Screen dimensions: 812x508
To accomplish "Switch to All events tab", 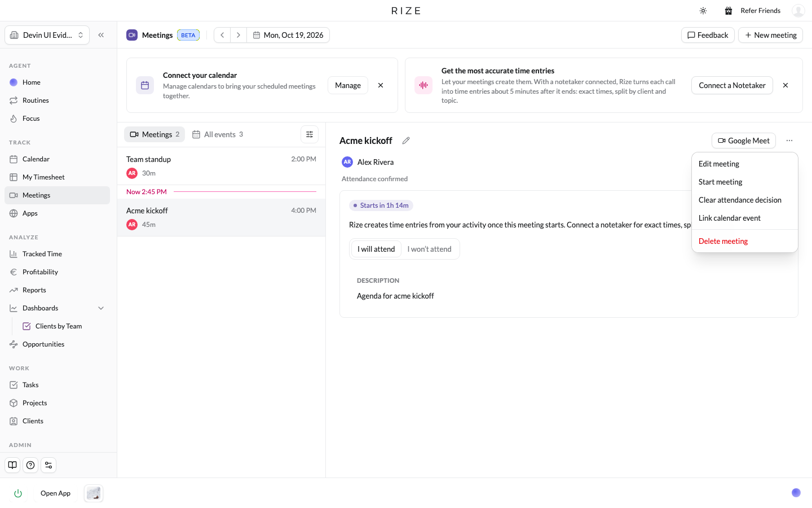I will click(x=218, y=134).
